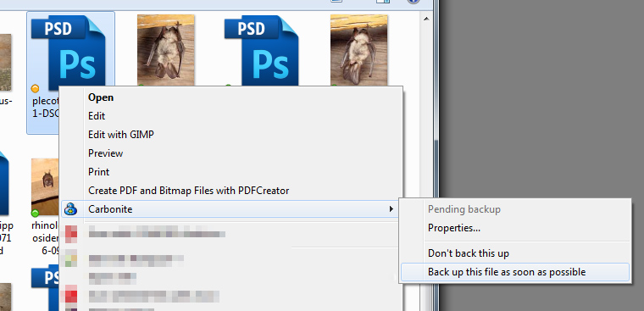Select the second PSD Photoshop file icon
The width and height of the screenshot is (644, 311).
point(261,51)
